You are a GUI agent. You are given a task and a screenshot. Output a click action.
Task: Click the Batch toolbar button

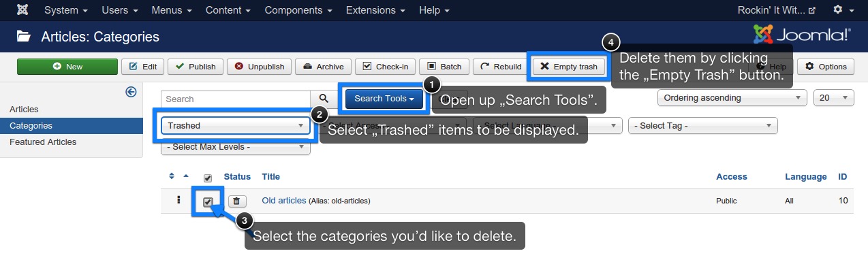tap(444, 67)
